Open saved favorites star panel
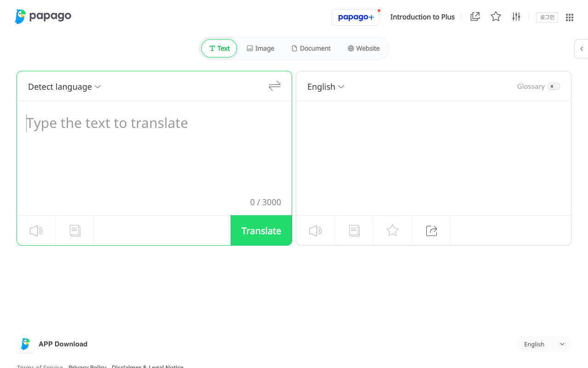This screenshot has width=588, height=368. click(496, 16)
